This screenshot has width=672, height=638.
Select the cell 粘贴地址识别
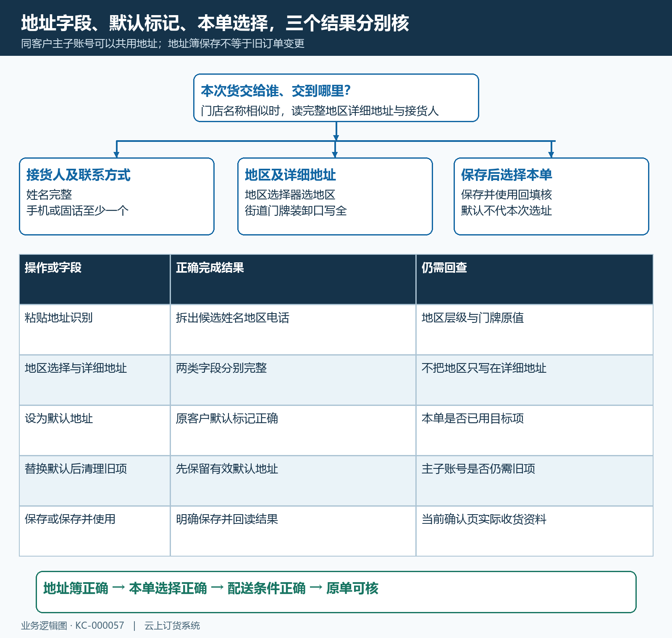tap(94, 329)
